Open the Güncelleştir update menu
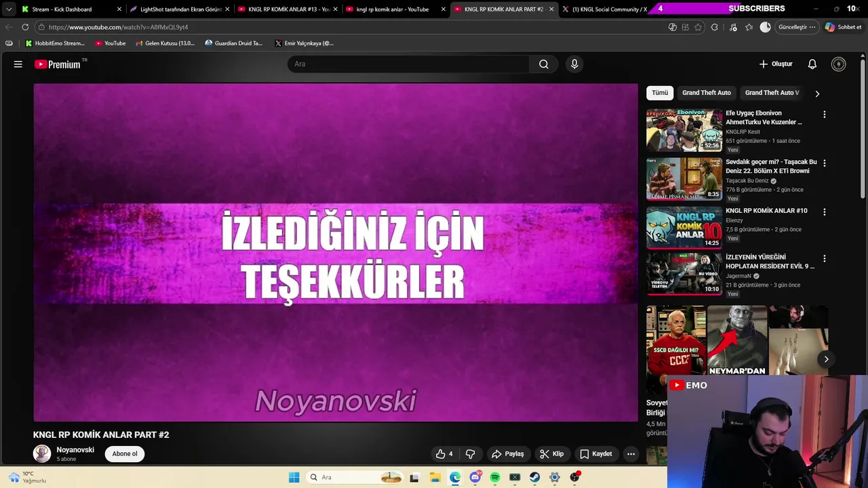Screen dimensions: 868x488 click(x=797, y=27)
